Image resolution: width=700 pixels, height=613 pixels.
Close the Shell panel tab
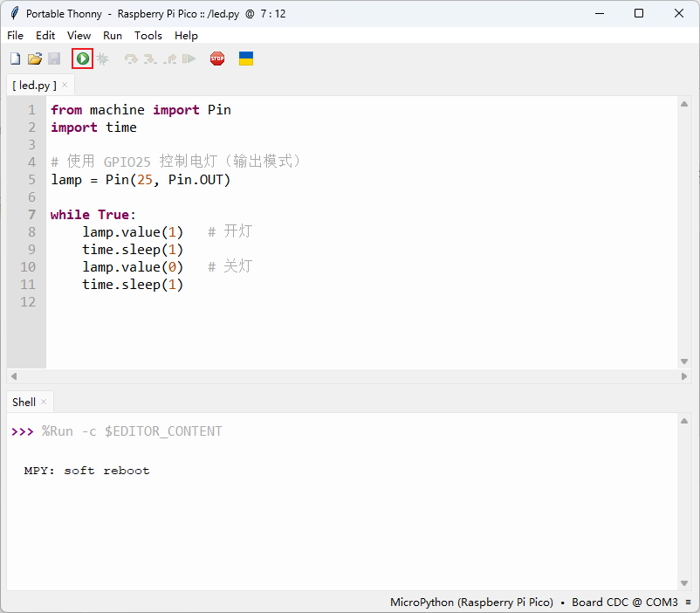click(44, 402)
